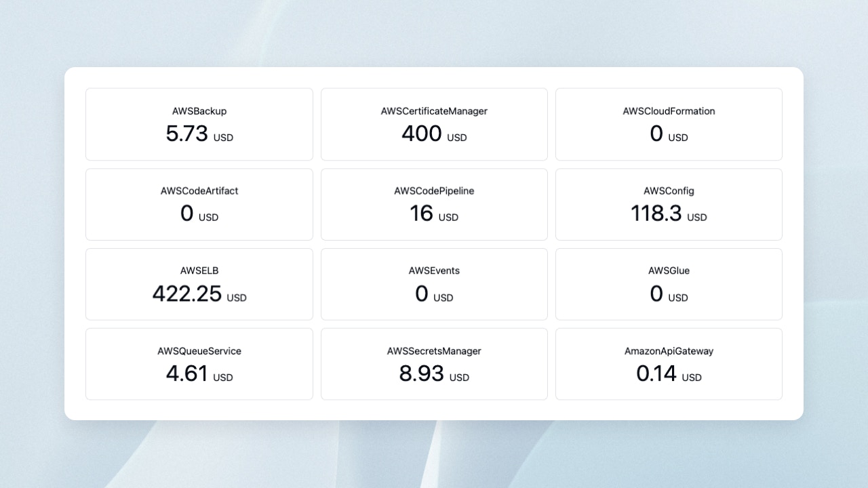Click the AWSEvents label
This screenshot has height=488, width=868.
434,271
